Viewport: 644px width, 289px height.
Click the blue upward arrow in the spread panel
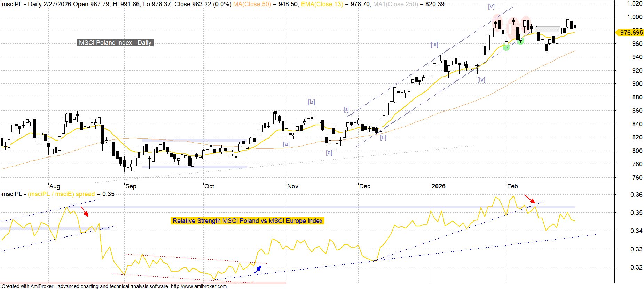[x=258, y=270]
